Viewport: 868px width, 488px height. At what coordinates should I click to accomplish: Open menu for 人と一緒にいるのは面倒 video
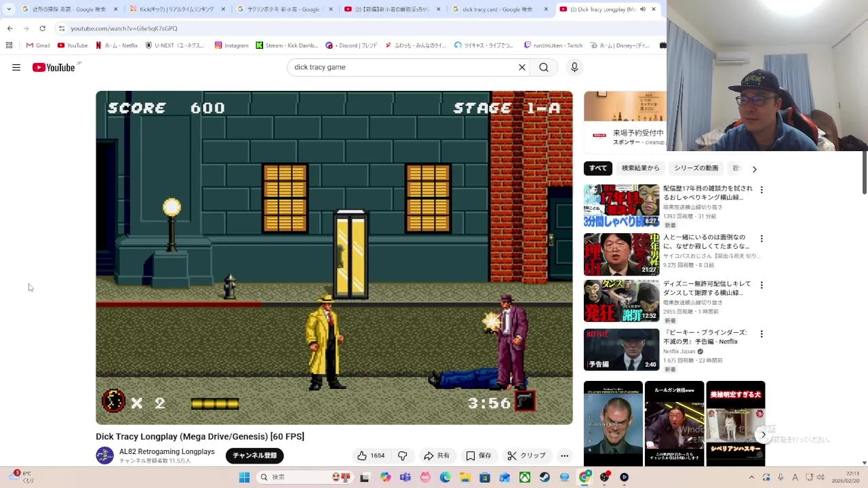click(762, 239)
